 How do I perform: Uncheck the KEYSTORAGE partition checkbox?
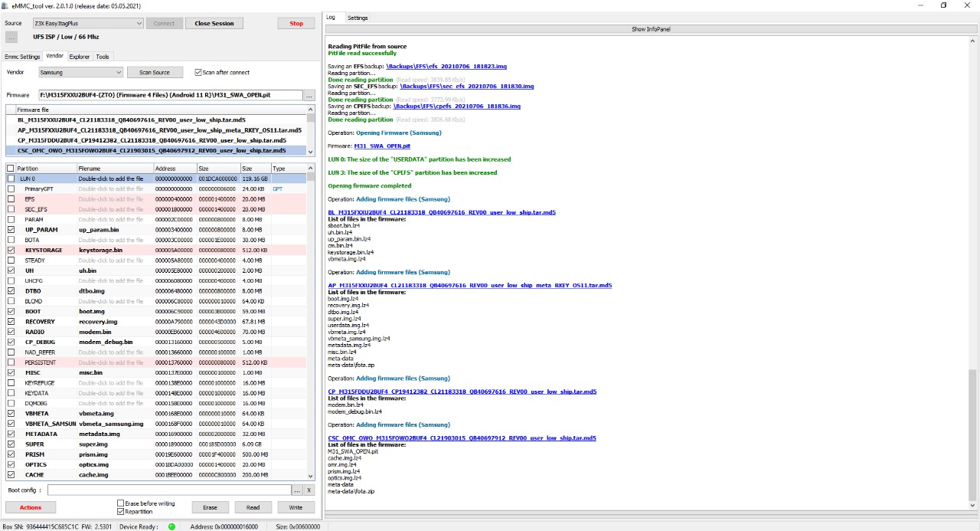click(11, 250)
